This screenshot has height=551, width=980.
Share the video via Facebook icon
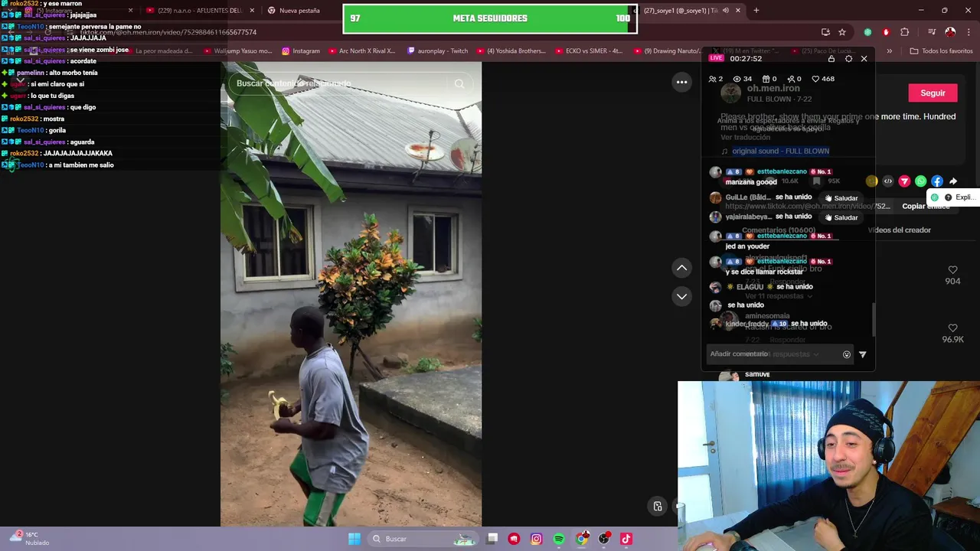(x=937, y=181)
